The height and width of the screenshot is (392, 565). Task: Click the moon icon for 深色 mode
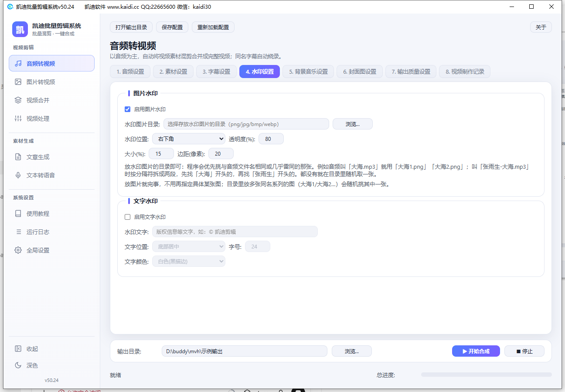pyautogui.click(x=18, y=365)
